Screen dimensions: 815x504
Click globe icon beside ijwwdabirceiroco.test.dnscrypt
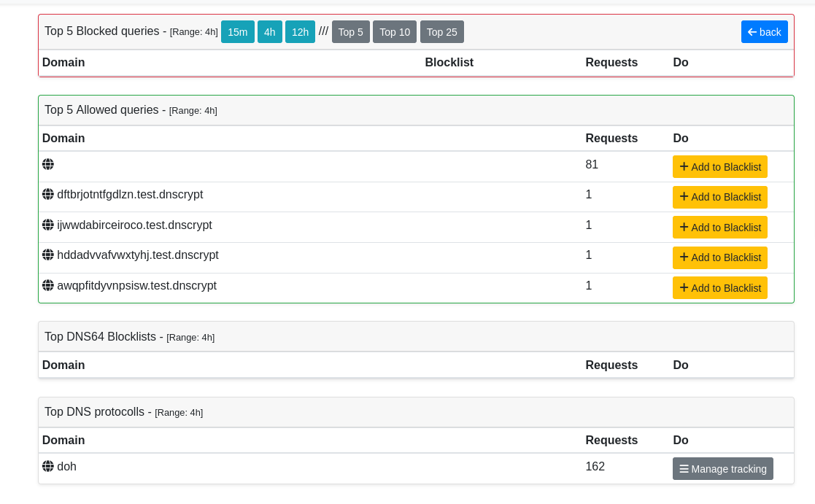48,225
